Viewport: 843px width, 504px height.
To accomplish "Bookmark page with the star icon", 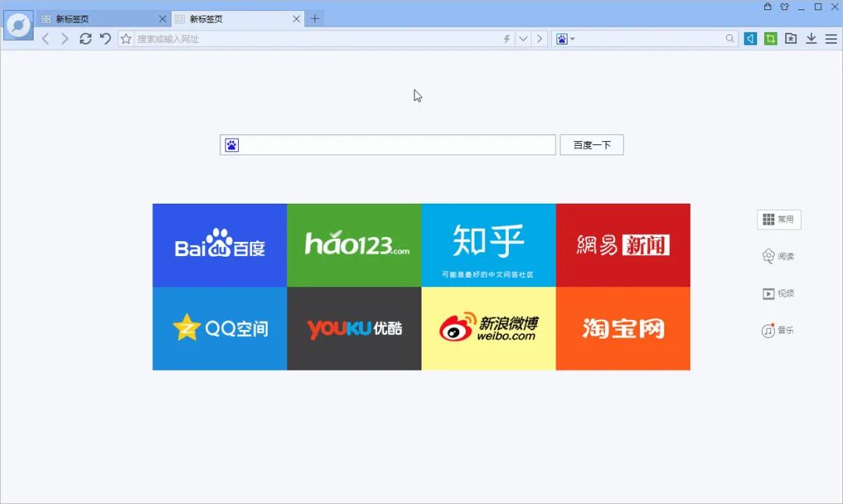I will 126,39.
